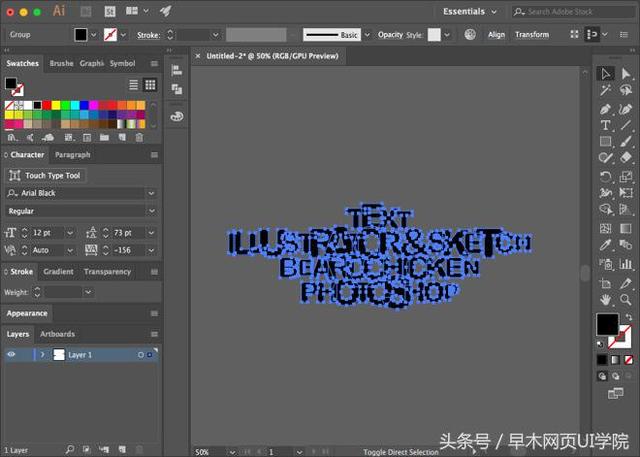Select the Pen tool
640x457 pixels.
(x=606, y=108)
